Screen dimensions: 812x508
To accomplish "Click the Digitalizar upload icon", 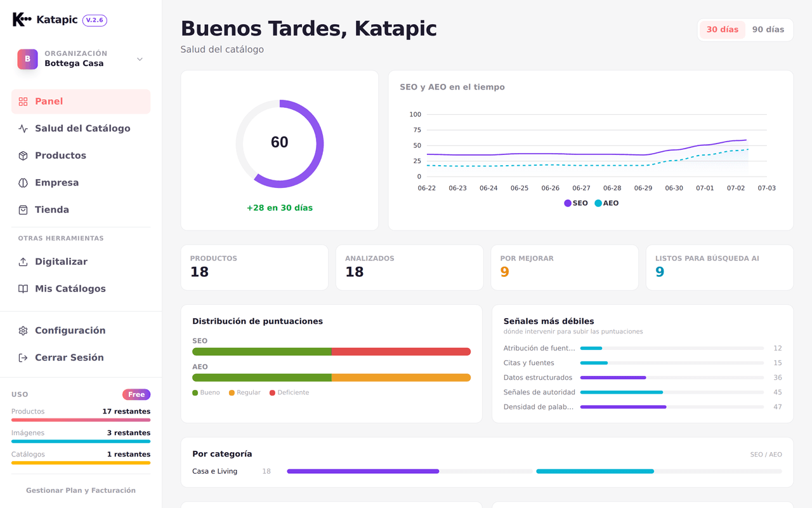I will (x=23, y=262).
